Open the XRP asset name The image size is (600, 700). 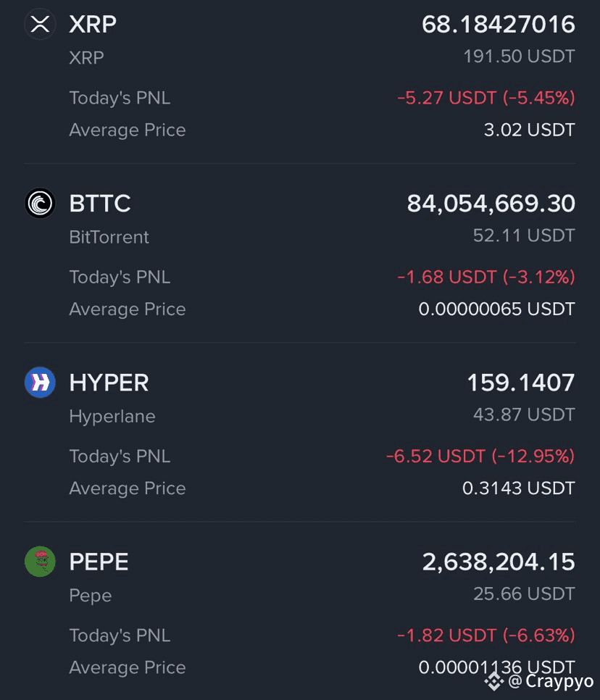(x=93, y=24)
